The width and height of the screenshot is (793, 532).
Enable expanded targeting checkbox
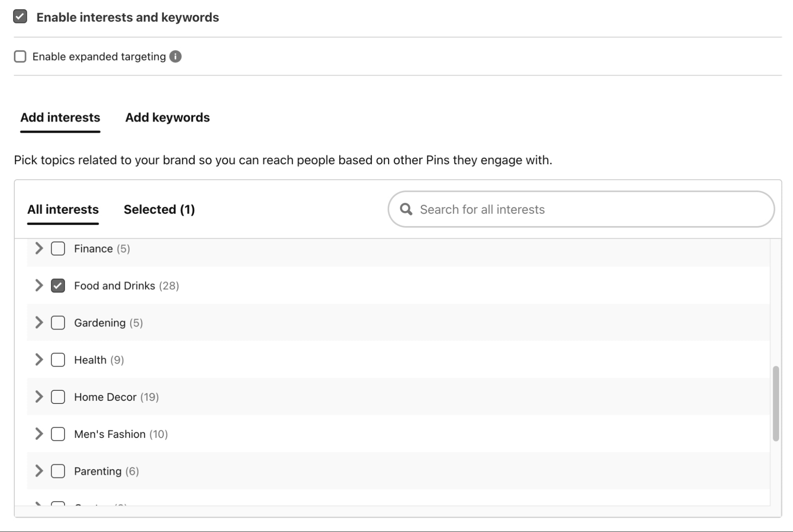click(x=20, y=57)
